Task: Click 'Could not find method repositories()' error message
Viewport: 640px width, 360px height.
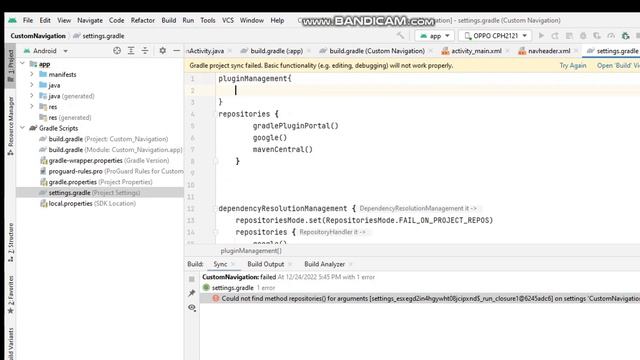Action: (431, 298)
